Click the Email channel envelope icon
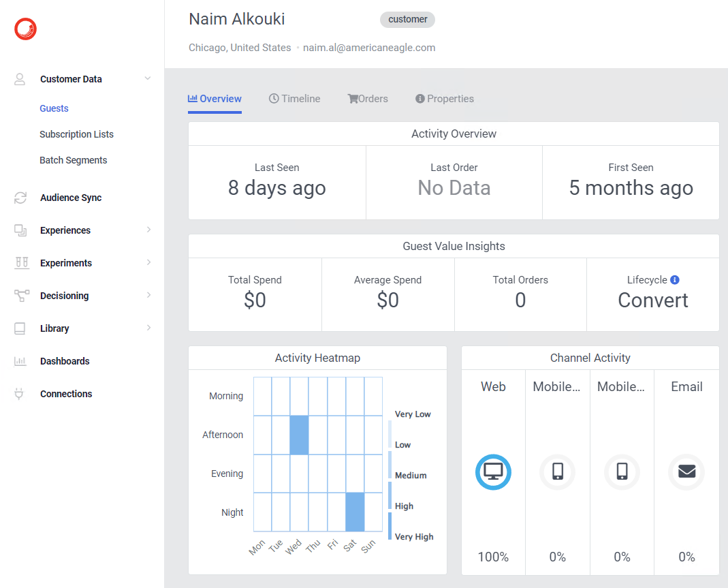The height and width of the screenshot is (588, 728). (686, 472)
